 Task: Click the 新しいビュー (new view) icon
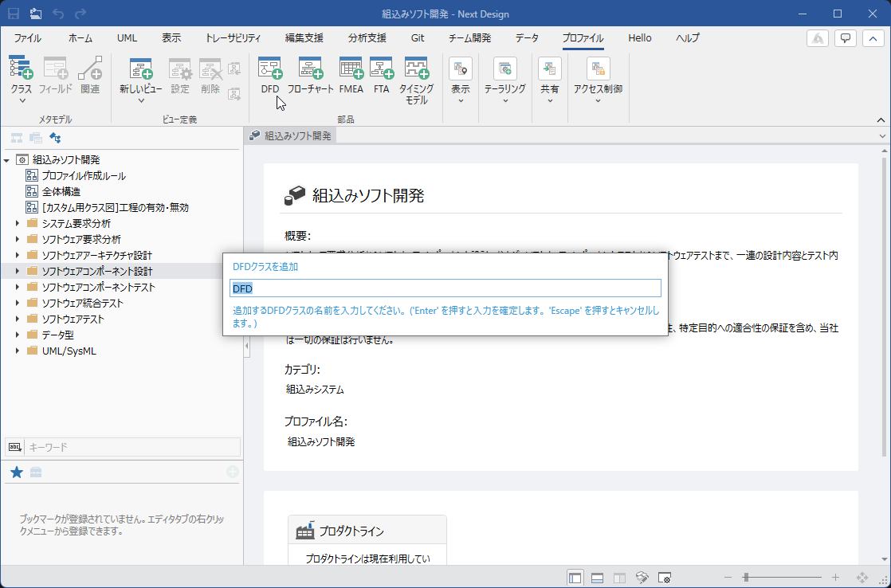141,69
